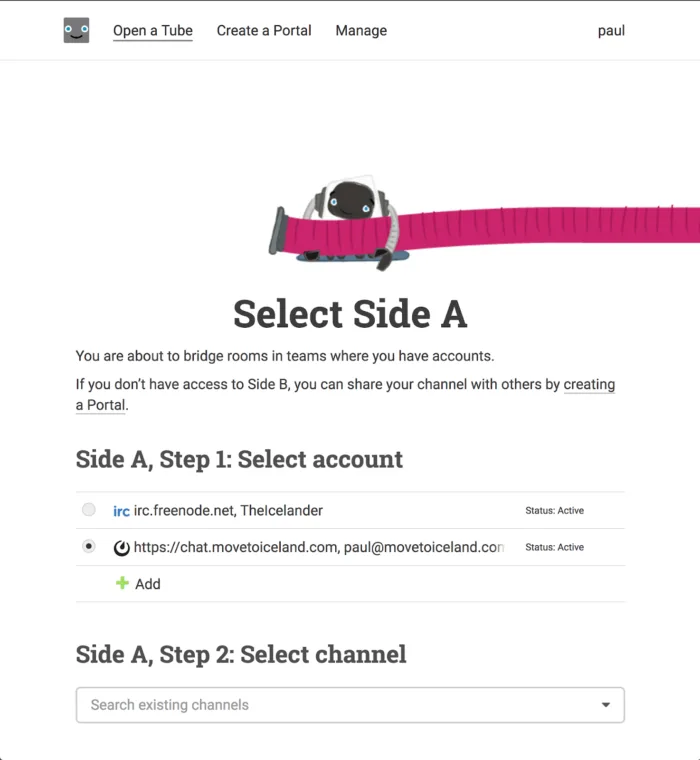Choose the paul@movetoiceland.com account row

(x=350, y=547)
